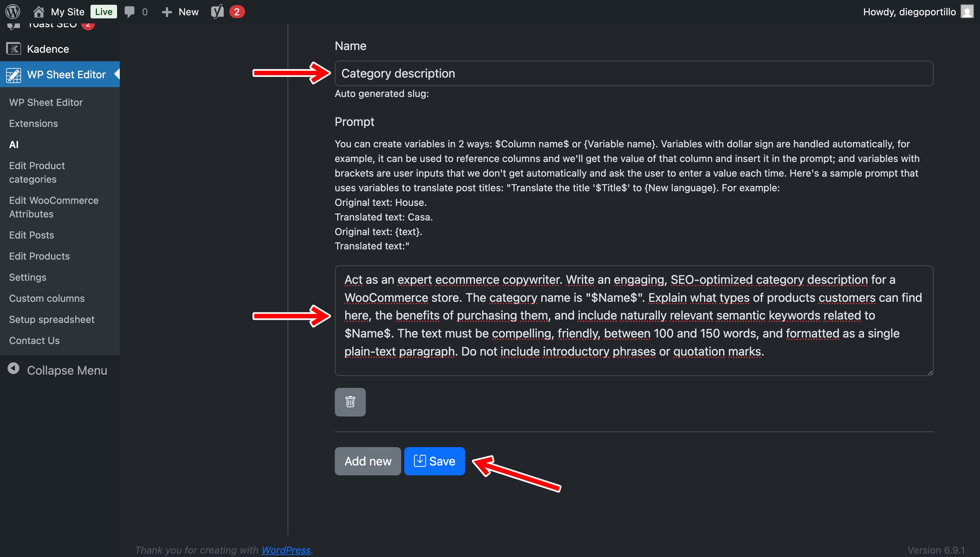The height and width of the screenshot is (557, 980).
Task: Save the prompt template
Action: coord(434,461)
